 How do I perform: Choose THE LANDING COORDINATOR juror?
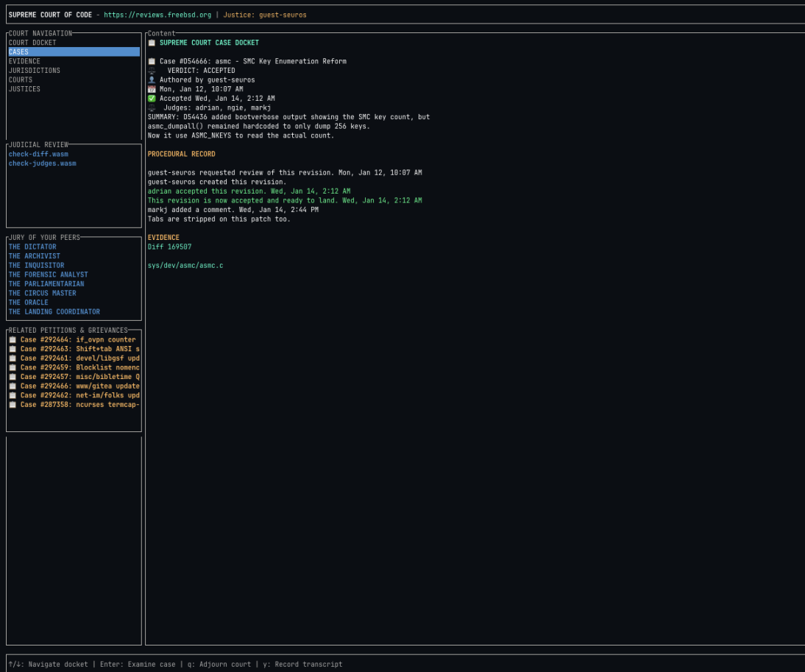pyautogui.click(x=54, y=312)
